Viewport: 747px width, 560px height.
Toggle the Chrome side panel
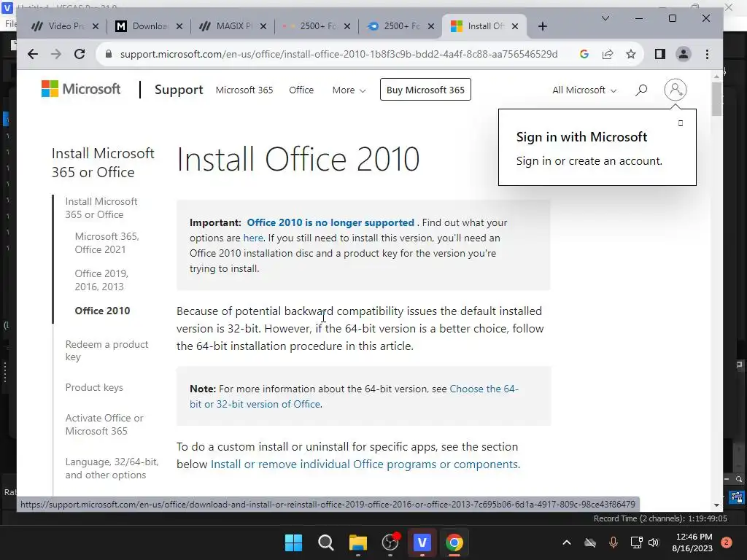[x=659, y=54]
